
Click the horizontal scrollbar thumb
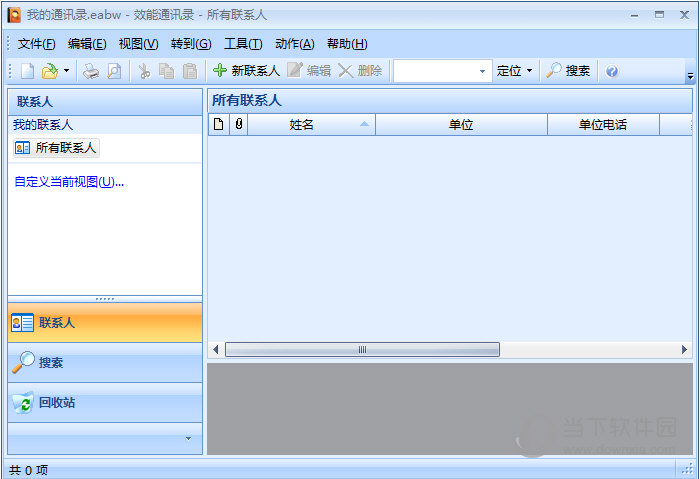[x=362, y=350]
